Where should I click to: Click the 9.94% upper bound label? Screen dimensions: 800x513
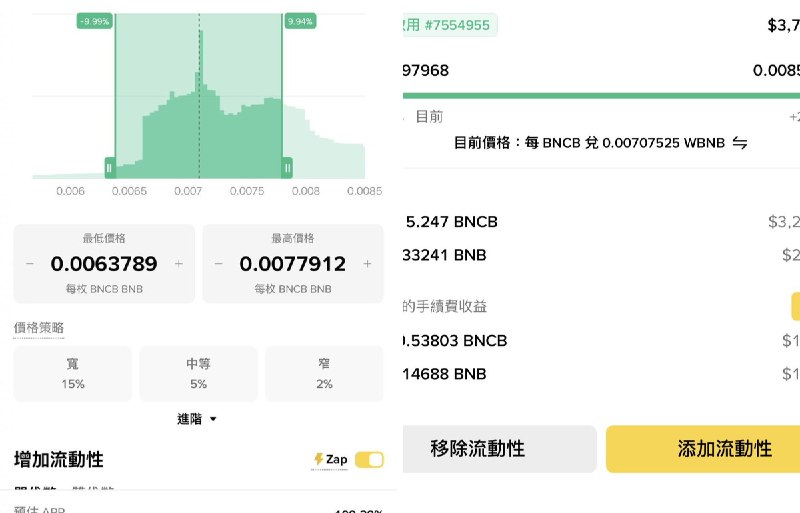pos(300,21)
